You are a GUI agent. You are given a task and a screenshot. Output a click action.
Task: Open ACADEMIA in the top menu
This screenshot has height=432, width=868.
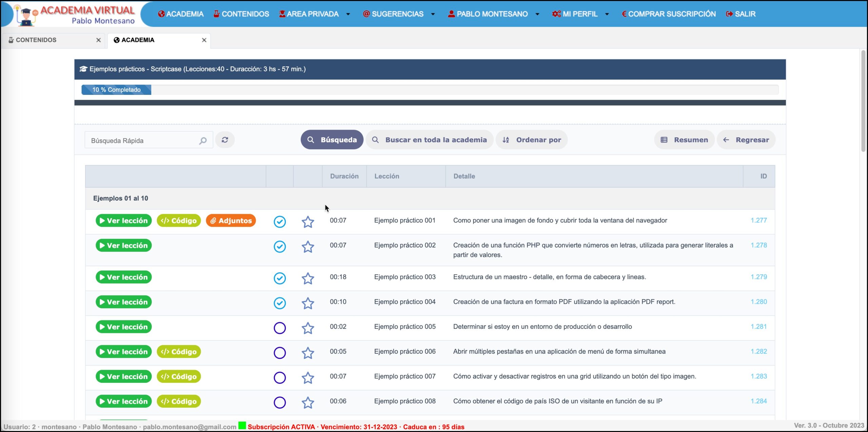(x=181, y=14)
